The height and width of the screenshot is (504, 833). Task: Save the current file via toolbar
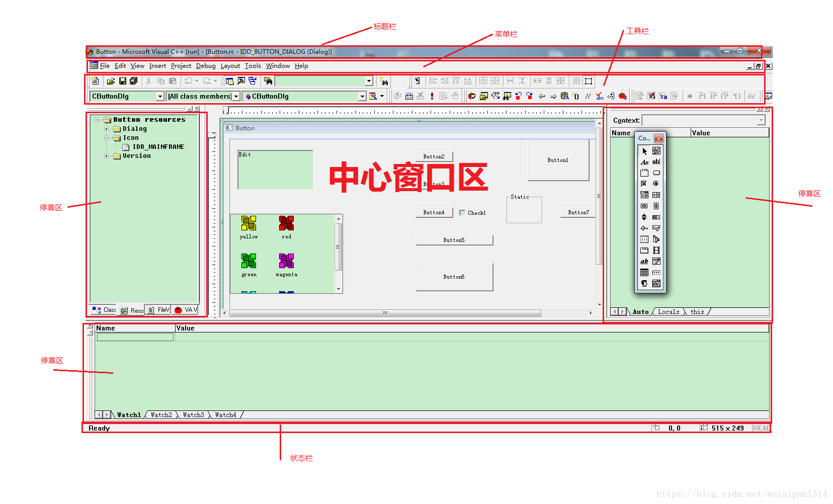pyautogui.click(x=122, y=80)
